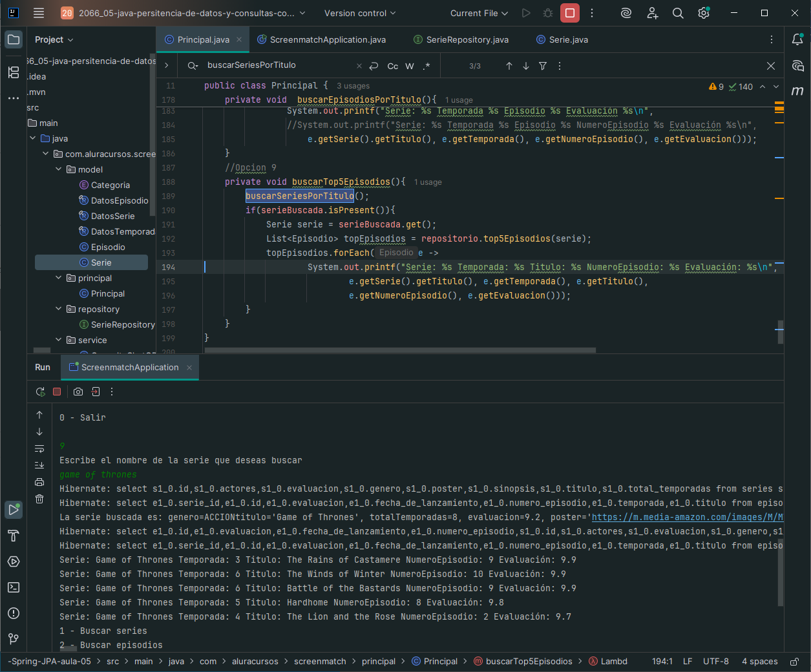Toggle Words (W) option in find bar
Image resolution: width=811 pixels, height=672 pixels.
(410, 66)
